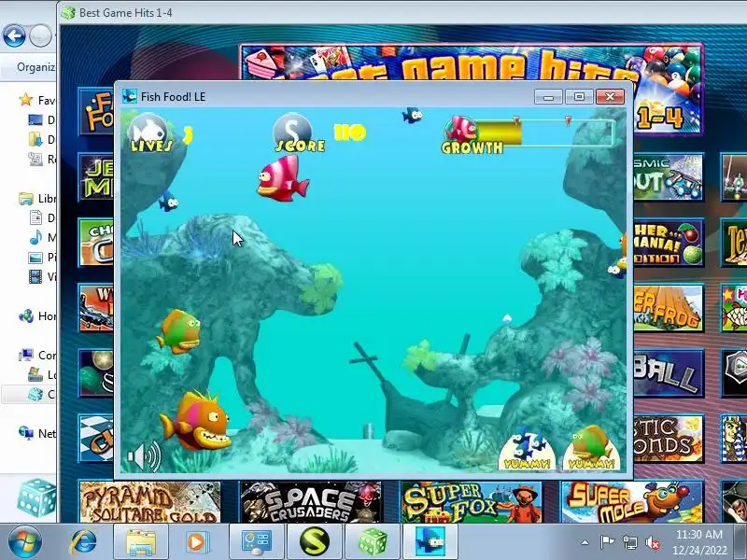Click the muted volume tray icon
The width and height of the screenshot is (747, 560).
(653, 542)
